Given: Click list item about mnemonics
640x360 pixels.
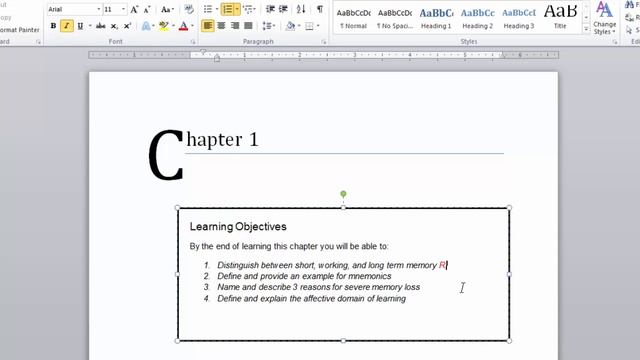Looking at the screenshot, I should [x=304, y=276].
